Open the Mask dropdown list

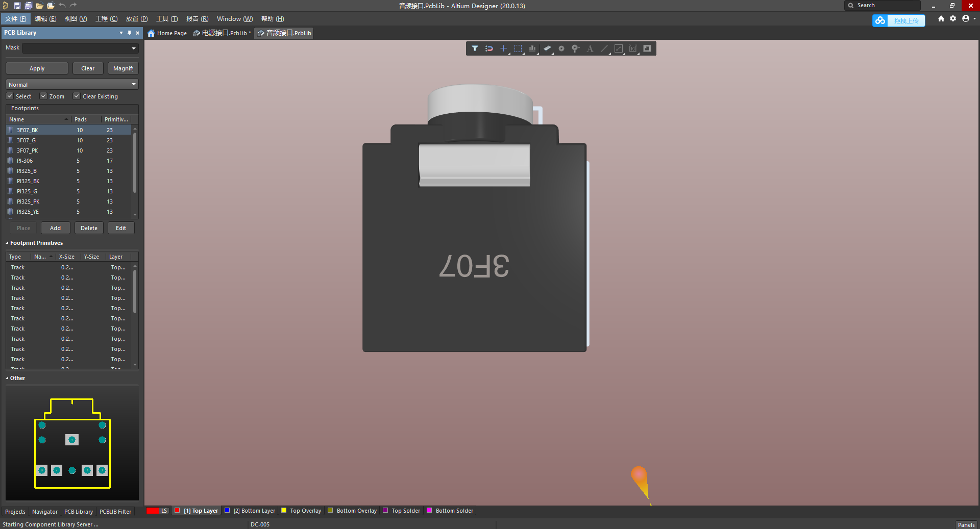(x=134, y=48)
